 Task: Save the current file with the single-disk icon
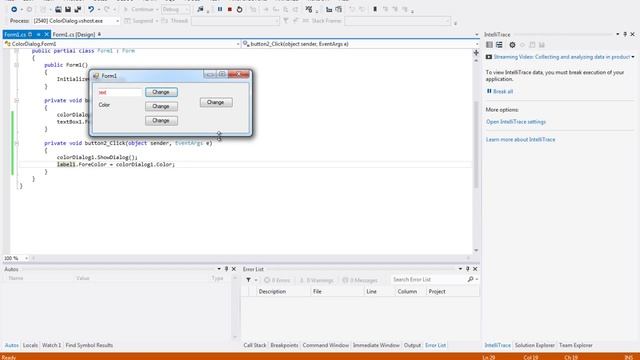68,9
